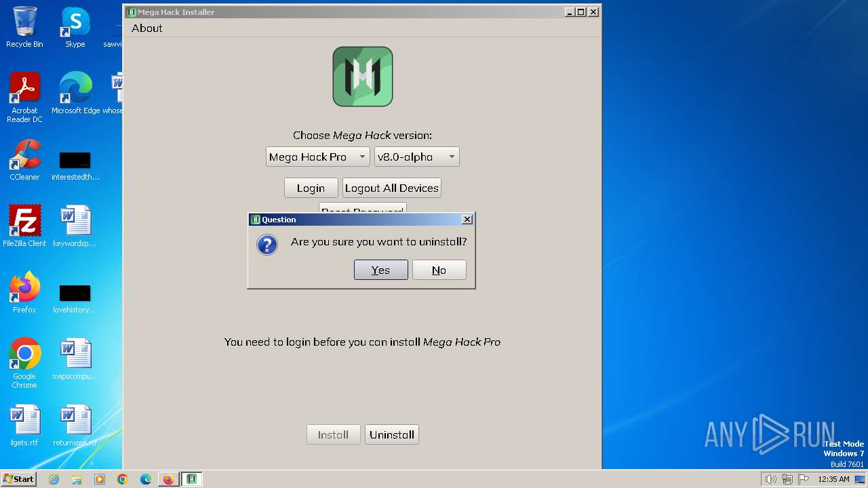Screen dimensions: 868x488
Task: Launch Firefox from the desktop
Action: (24, 293)
